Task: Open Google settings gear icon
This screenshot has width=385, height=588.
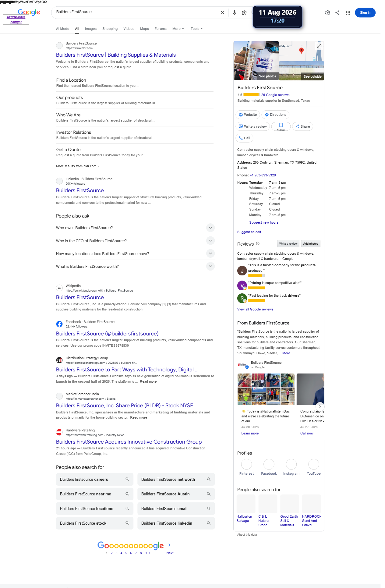Action: [327, 12]
